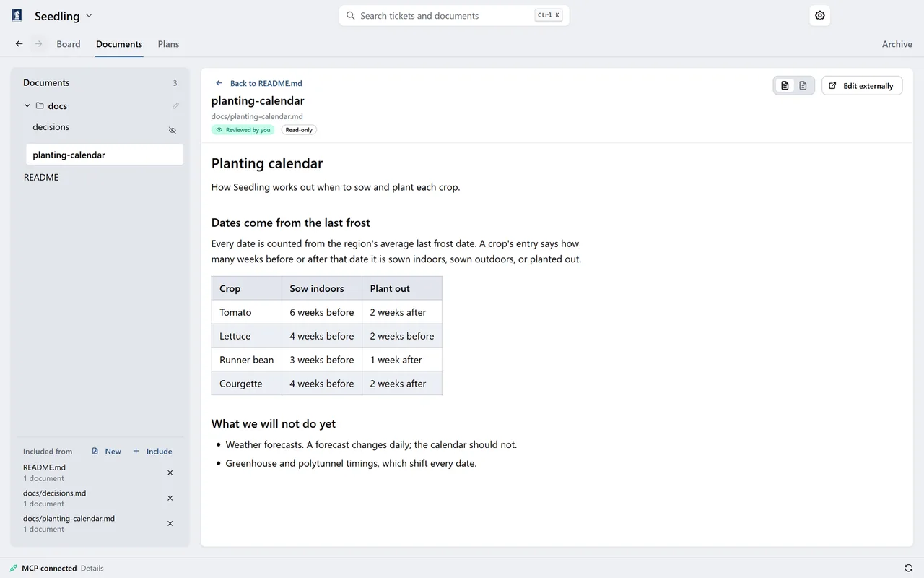Open settings via the gear icon
Image resolution: width=924 pixels, height=578 pixels.
tap(820, 15)
